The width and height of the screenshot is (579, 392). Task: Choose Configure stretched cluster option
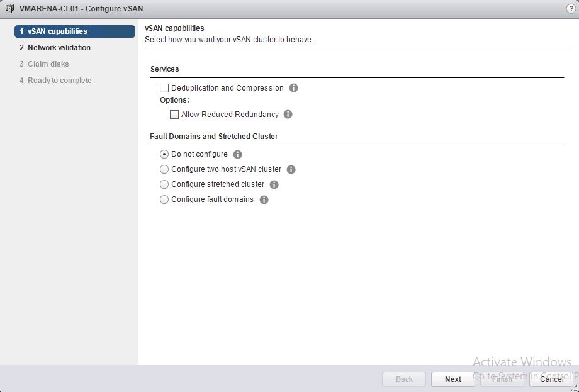coord(164,184)
